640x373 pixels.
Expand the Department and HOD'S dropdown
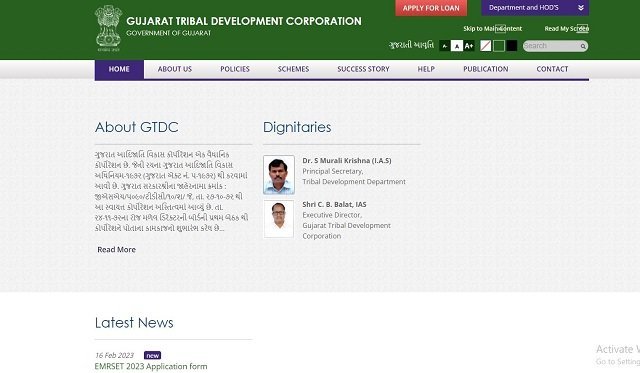(x=535, y=8)
